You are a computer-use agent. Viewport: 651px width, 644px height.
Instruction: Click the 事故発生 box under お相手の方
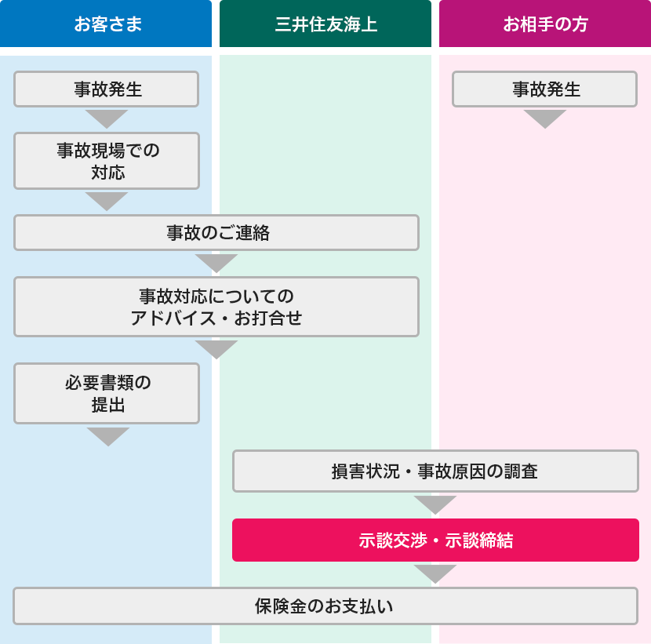point(544,89)
